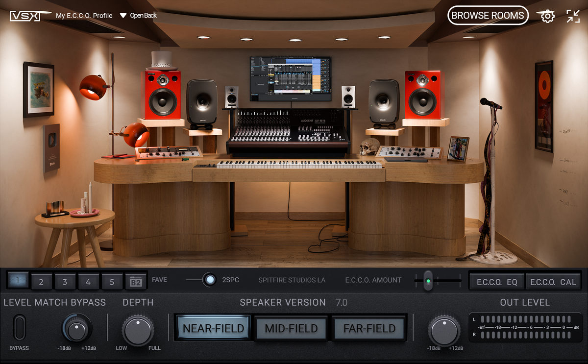
Task: Select fave slot 1
Action: pyautogui.click(x=18, y=280)
